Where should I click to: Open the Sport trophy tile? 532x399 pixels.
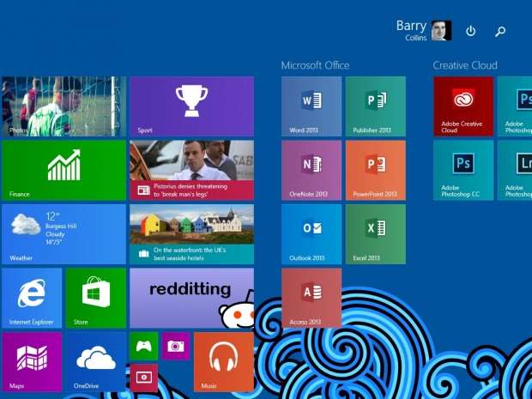pyautogui.click(x=191, y=106)
